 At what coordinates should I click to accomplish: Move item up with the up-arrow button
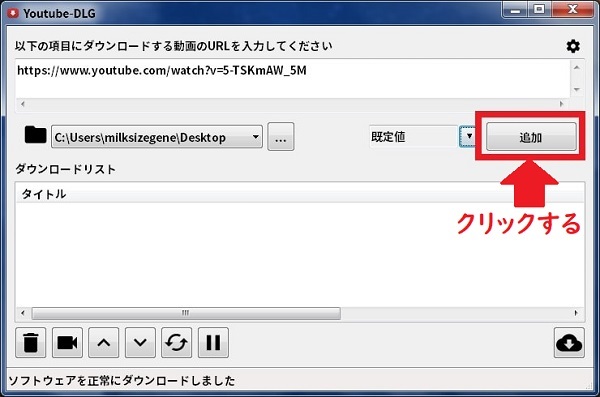(x=104, y=342)
